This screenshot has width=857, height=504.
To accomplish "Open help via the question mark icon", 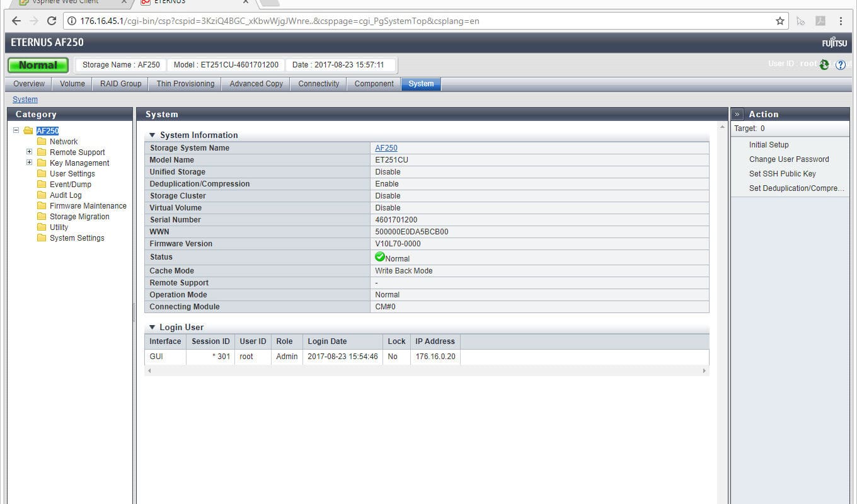I will pyautogui.click(x=841, y=65).
